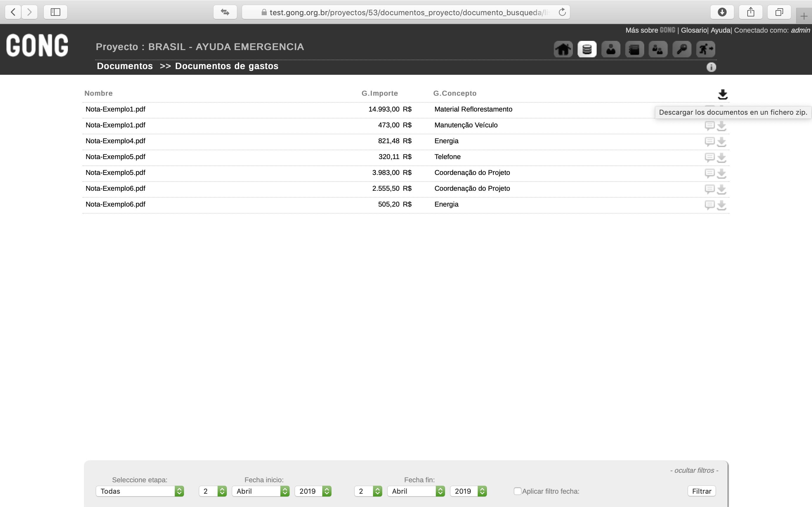
Task: Download the Nota-Exemplo4.pdf Energia document
Action: click(721, 142)
